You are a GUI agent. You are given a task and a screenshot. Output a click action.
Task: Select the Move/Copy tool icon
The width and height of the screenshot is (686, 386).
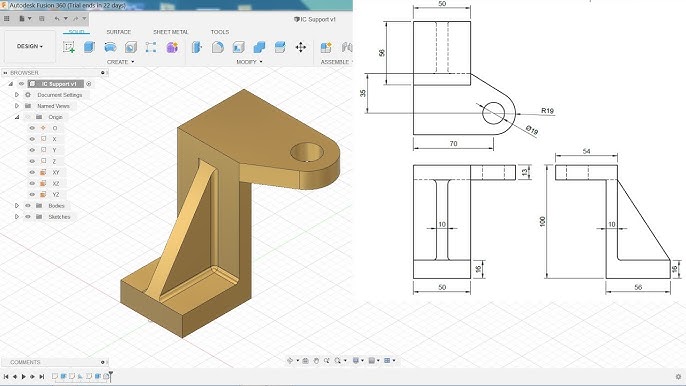[x=301, y=47]
